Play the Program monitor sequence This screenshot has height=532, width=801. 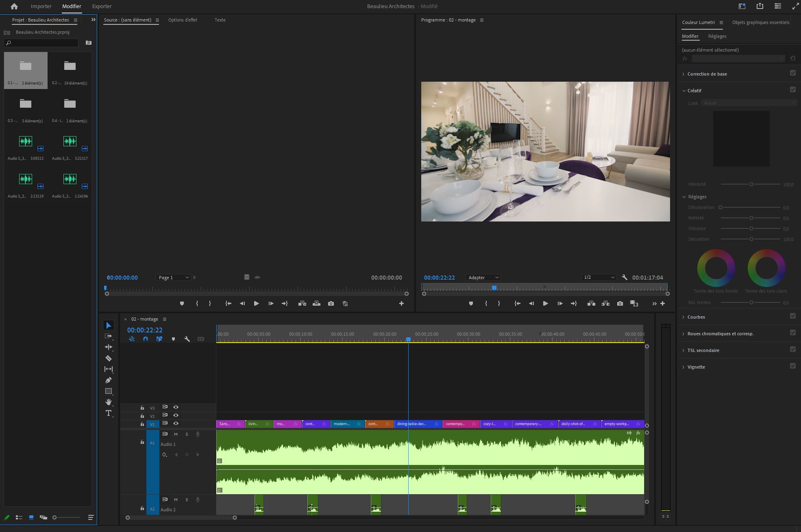(545, 304)
